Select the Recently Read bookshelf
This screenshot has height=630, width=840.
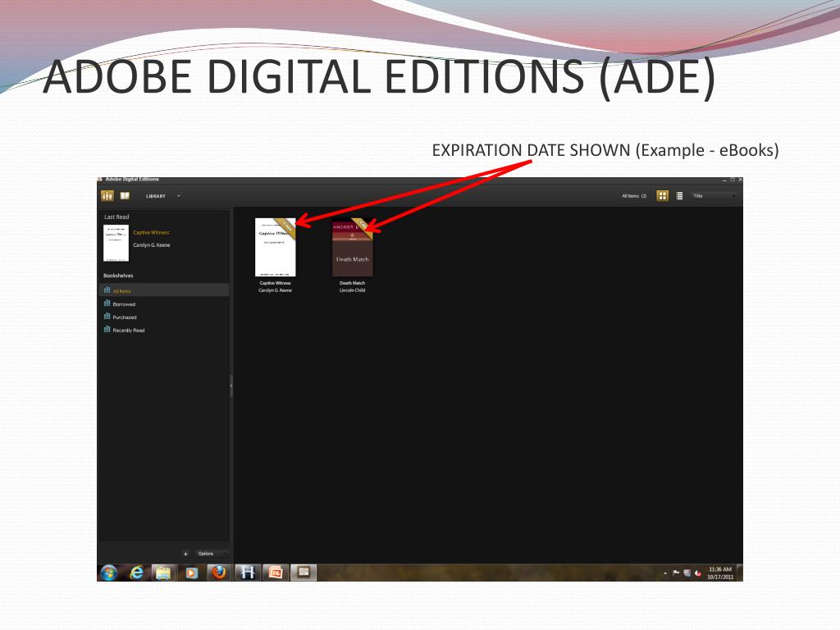164,330
